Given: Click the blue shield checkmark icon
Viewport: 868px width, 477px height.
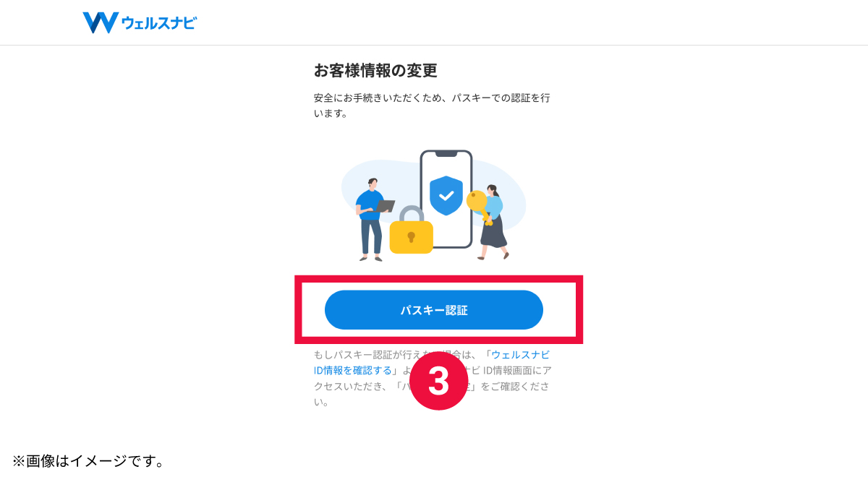Looking at the screenshot, I should [x=446, y=195].
